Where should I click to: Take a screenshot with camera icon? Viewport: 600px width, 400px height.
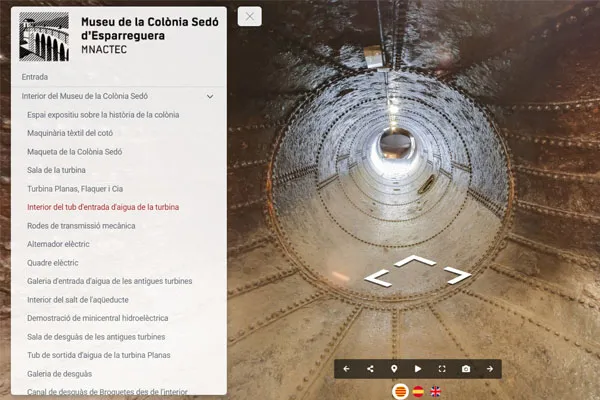click(x=466, y=369)
